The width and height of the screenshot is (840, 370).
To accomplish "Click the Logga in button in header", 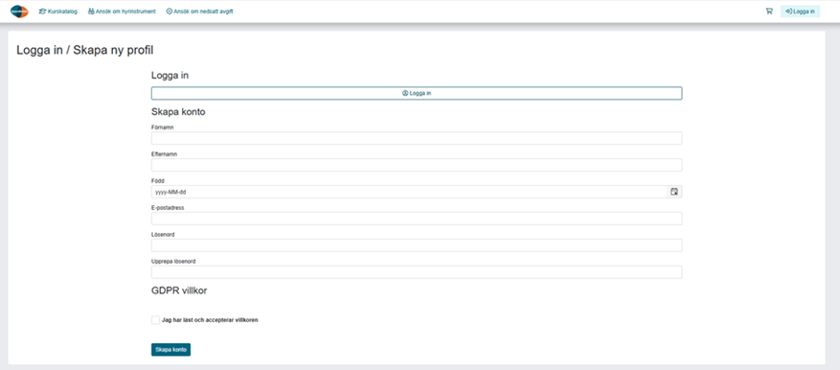I will pos(800,11).
